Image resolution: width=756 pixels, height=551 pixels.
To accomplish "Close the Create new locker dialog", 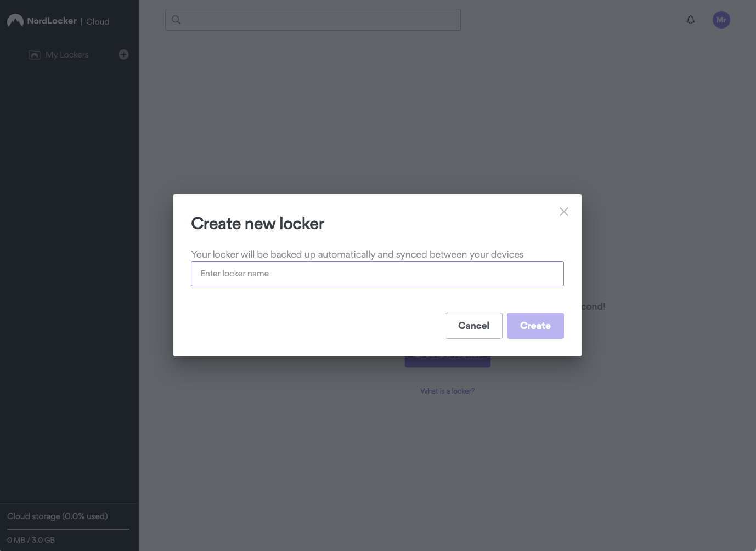I will pyautogui.click(x=563, y=212).
